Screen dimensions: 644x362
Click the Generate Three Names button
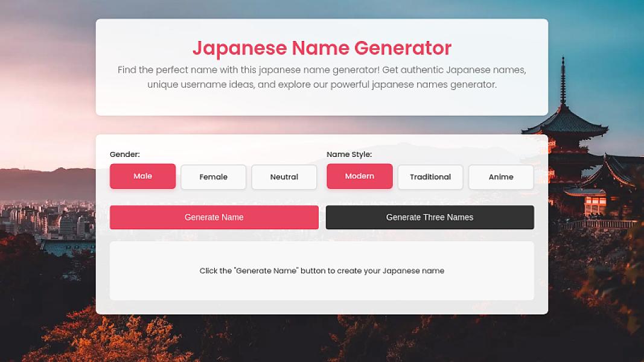tap(429, 217)
